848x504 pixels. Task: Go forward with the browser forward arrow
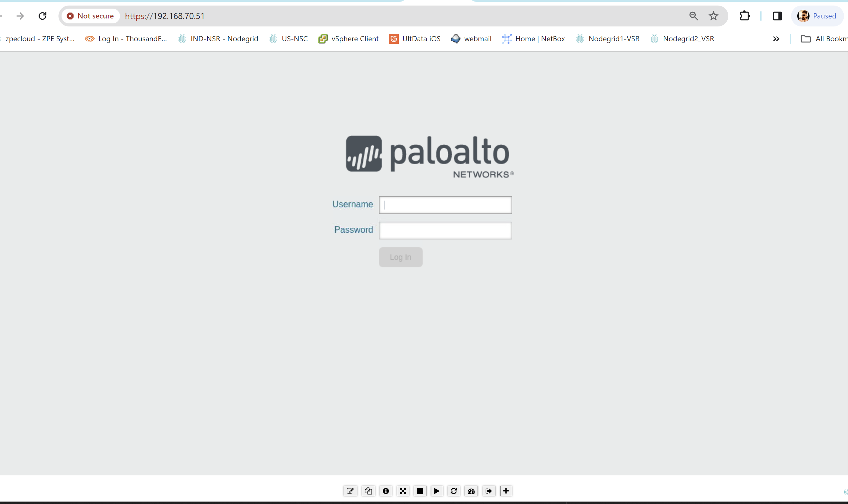[20, 16]
